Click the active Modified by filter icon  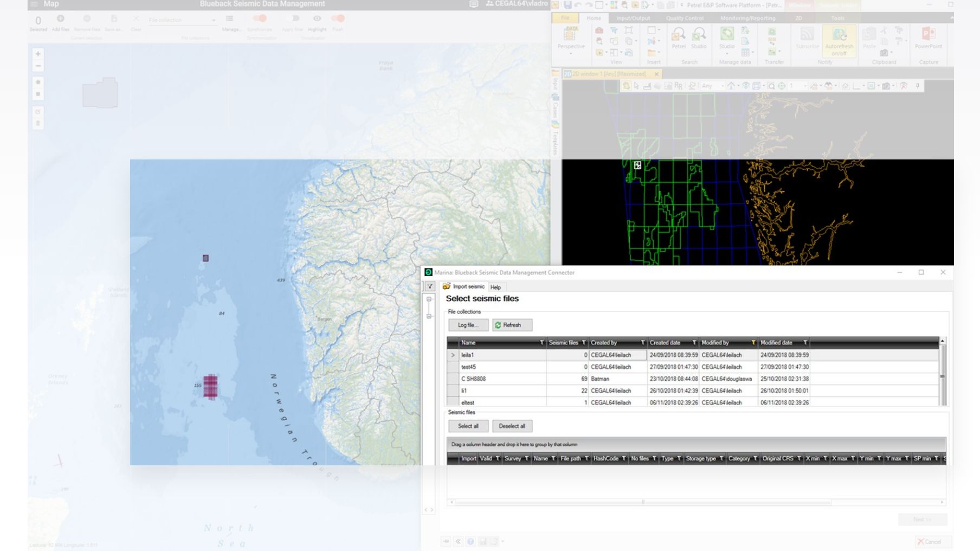point(753,343)
